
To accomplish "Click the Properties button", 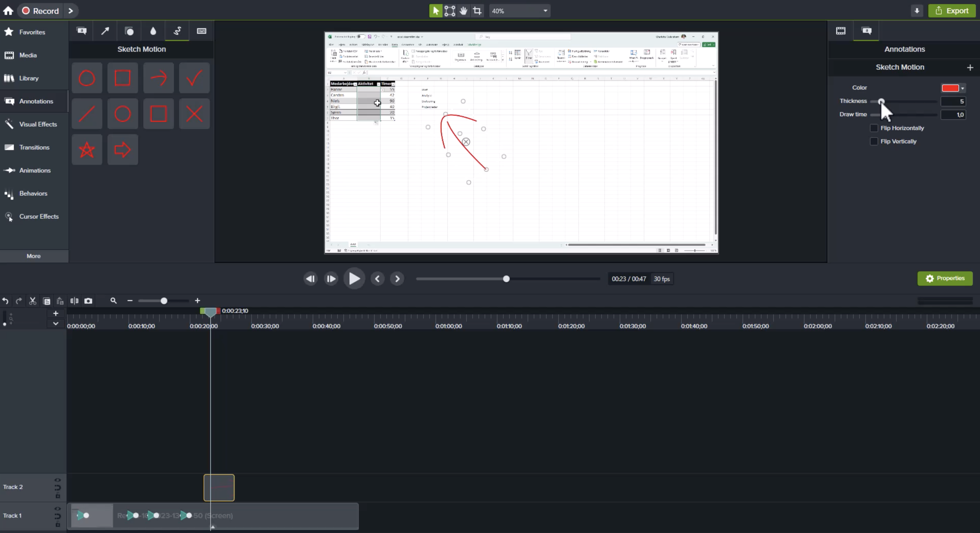I will coord(945,278).
